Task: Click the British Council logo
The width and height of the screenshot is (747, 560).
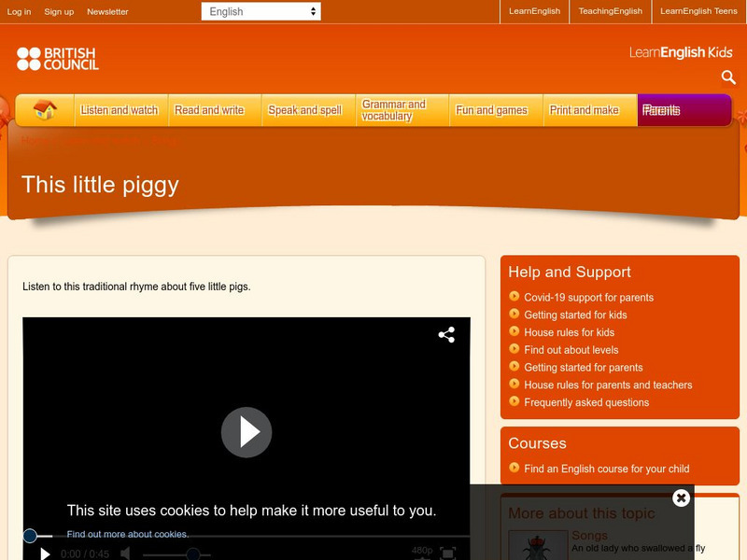Action: 58,59
